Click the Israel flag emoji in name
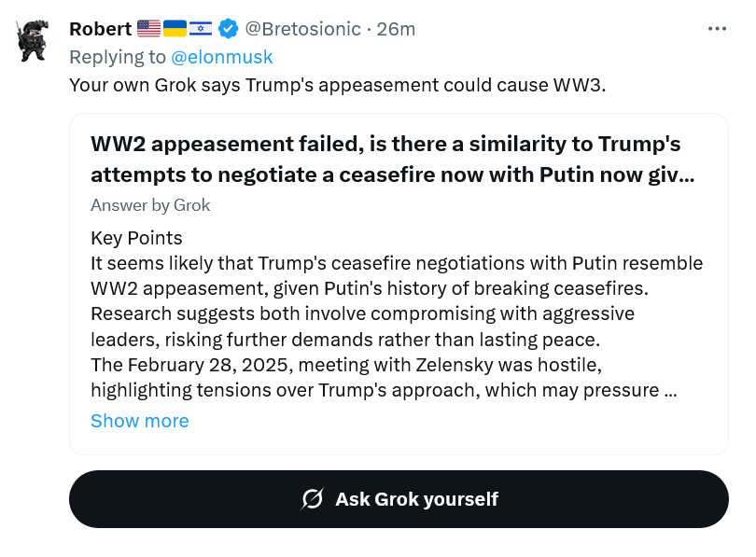 [201, 29]
